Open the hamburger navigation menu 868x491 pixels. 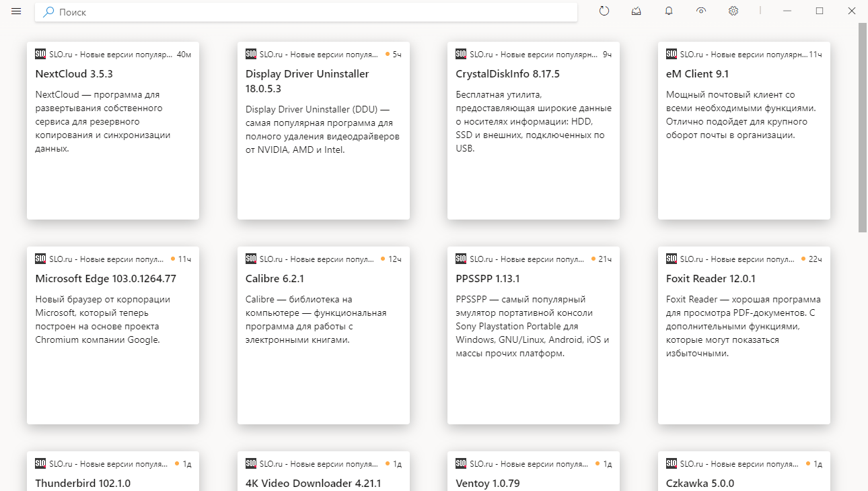[16, 11]
